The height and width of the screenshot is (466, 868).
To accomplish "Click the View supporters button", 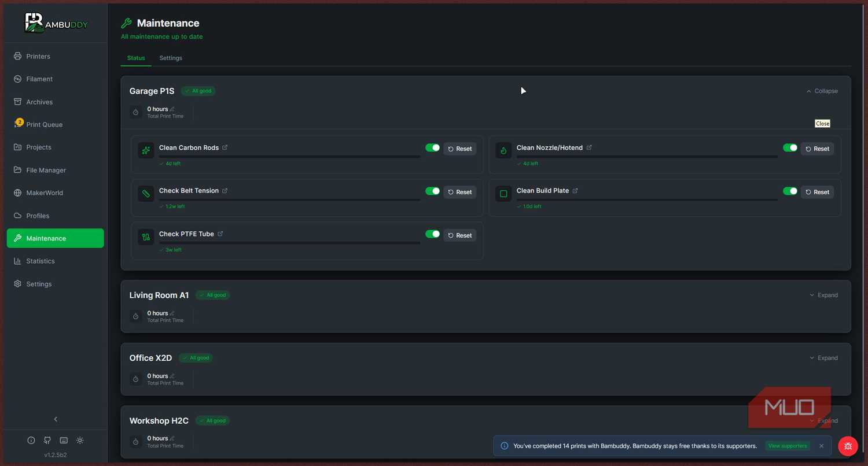I will pos(788,446).
